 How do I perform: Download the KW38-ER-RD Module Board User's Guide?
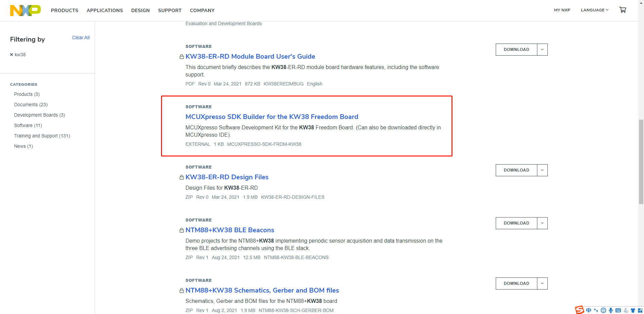tap(517, 50)
